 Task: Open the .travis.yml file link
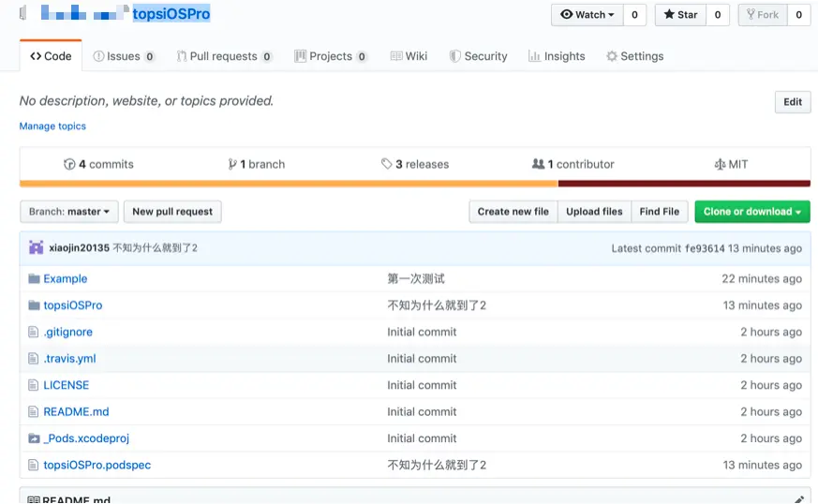69,359
